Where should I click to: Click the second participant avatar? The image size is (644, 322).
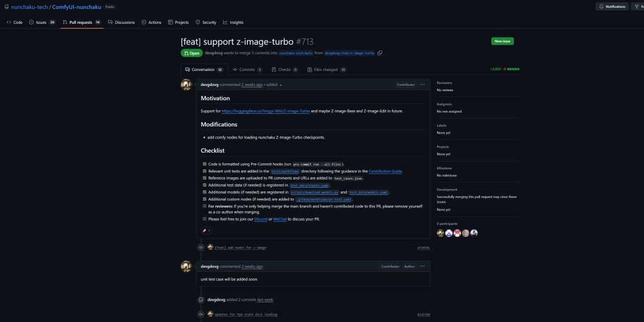tap(449, 233)
